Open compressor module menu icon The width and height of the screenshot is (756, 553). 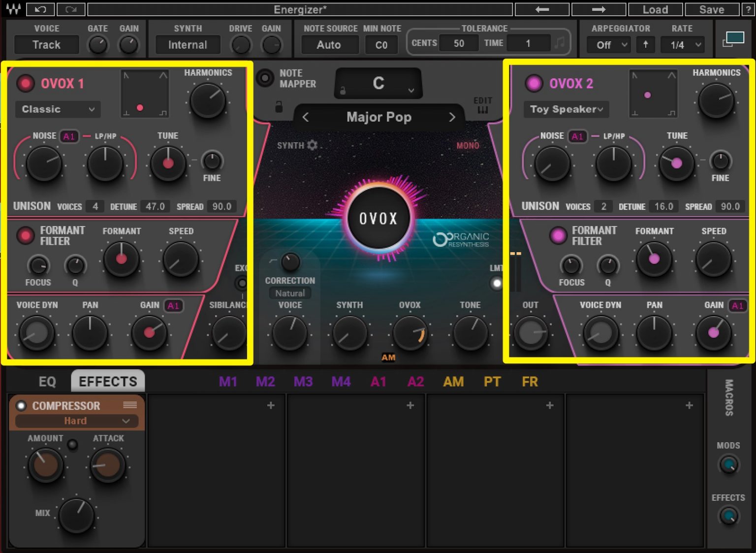pos(130,405)
